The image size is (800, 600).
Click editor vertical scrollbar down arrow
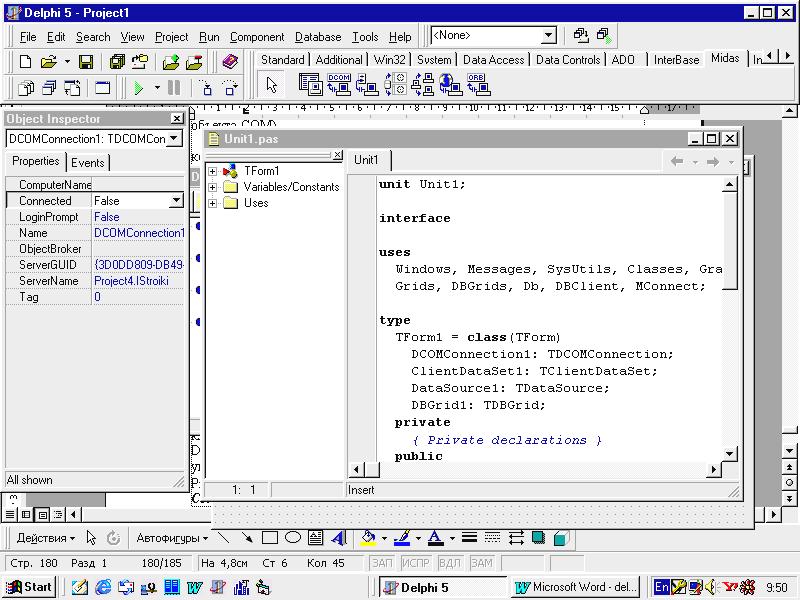point(730,453)
